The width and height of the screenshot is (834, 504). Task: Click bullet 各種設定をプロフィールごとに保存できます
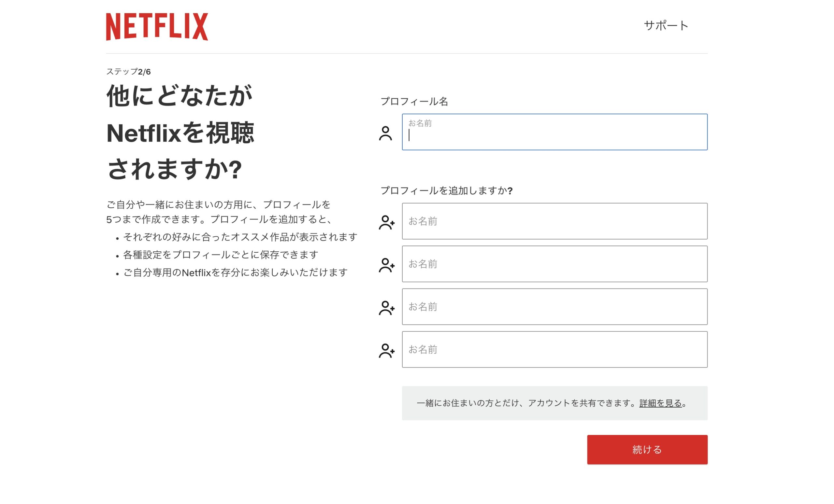pos(221,255)
